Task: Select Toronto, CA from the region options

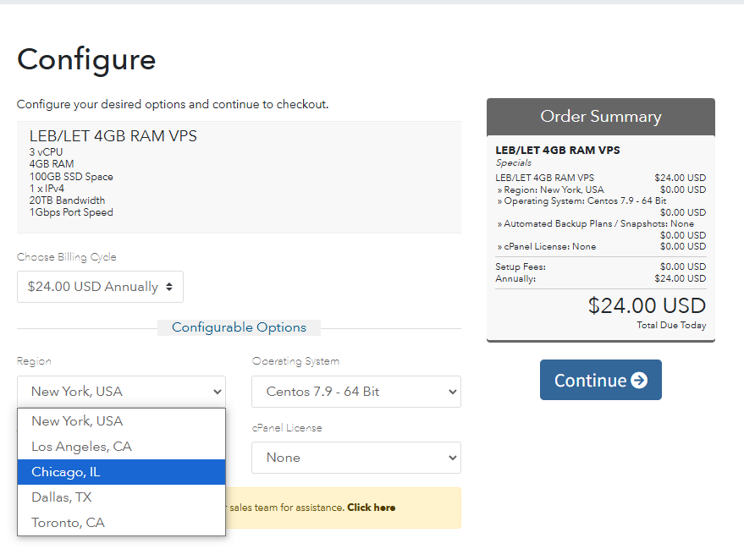Action: click(68, 523)
